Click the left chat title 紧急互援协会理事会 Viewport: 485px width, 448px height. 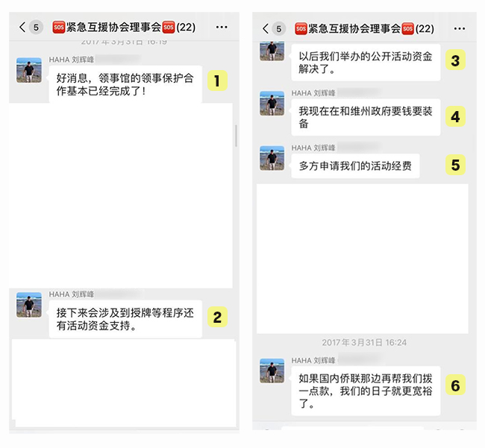click(x=113, y=27)
